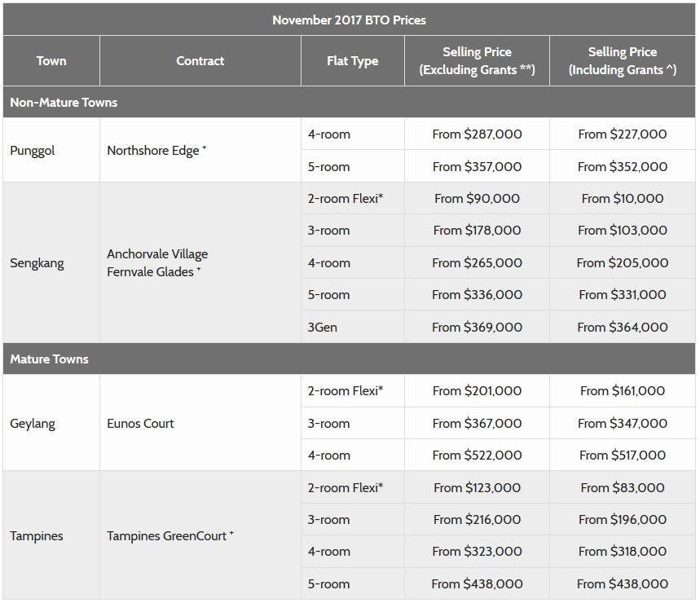Viewport: 700px width, 603px height.
Task: Click the From $10,000 price cell
Action: pos(622,199)
